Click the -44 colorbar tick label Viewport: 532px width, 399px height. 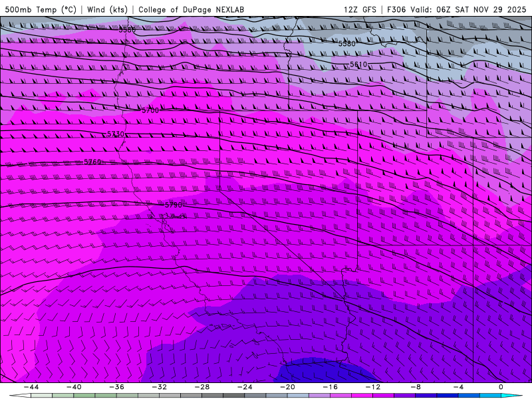coord(31,387)
